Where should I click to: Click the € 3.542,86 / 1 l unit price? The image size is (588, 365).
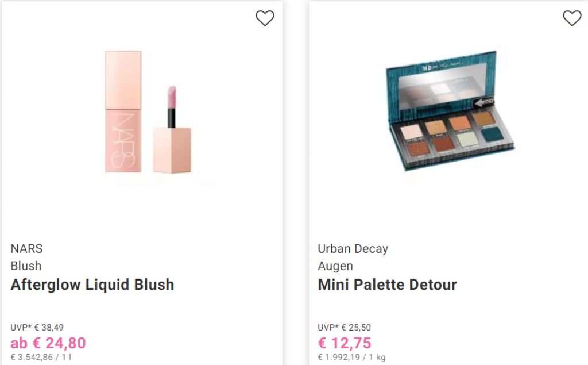[41, 357]
